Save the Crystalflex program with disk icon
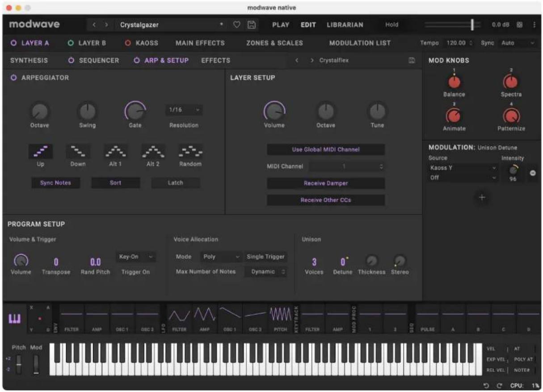Viewport: 543px width, 392px height. [x=412, y=60]
